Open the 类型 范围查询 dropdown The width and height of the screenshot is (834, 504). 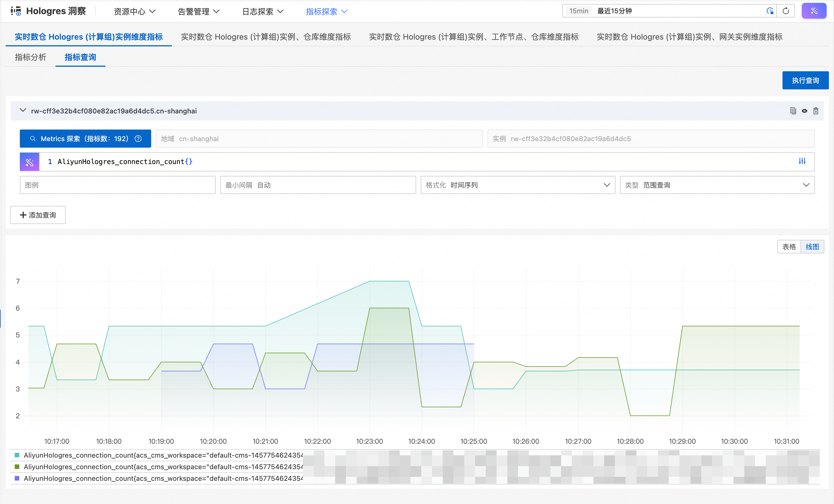click(x=717, y=185)
